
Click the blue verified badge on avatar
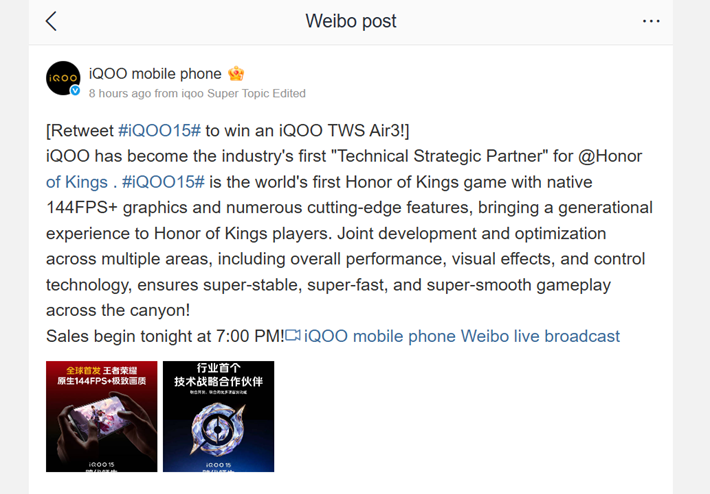pos(75,91)
